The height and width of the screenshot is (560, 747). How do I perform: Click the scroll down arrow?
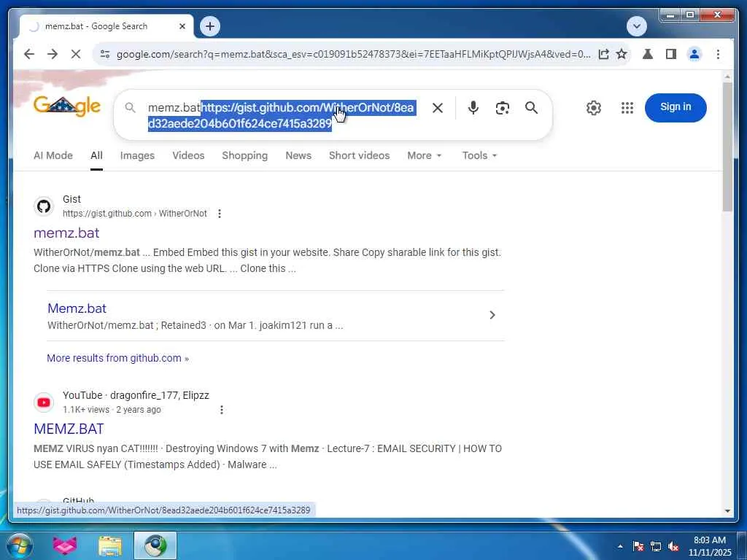pyautogui.click(x=727, y=510)
